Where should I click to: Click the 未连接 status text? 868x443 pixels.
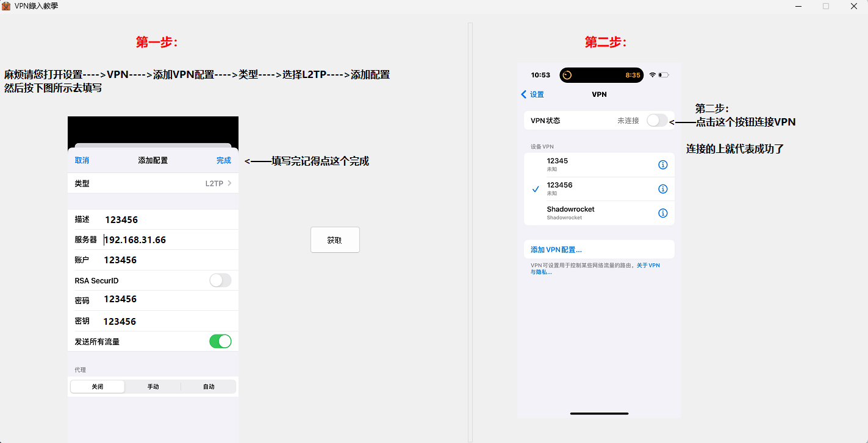628,121
